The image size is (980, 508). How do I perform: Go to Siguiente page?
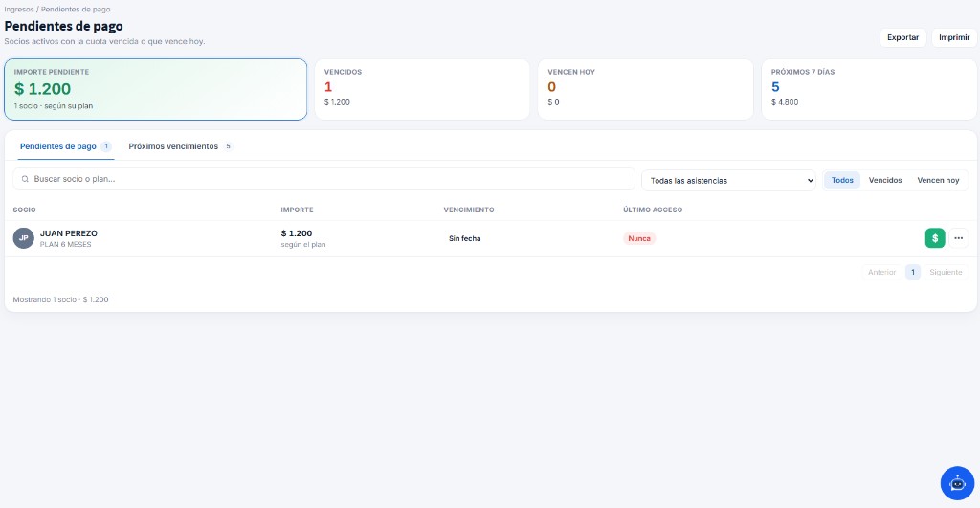(945, 272)
